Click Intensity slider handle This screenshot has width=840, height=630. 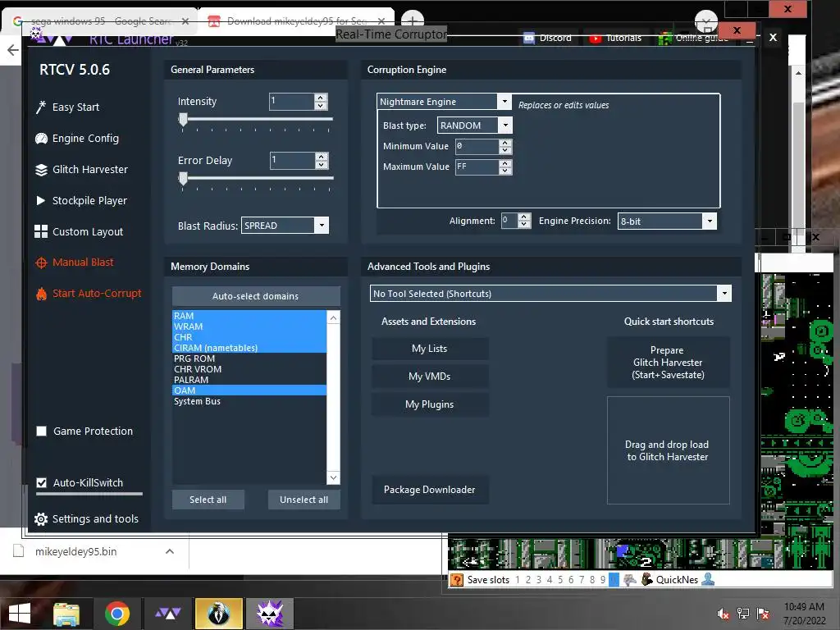183,120
